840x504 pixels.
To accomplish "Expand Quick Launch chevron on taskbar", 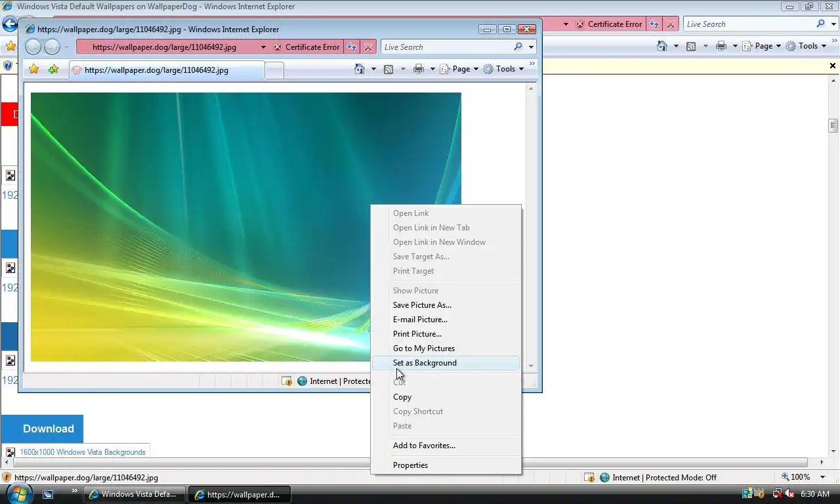I will [74, 490].
